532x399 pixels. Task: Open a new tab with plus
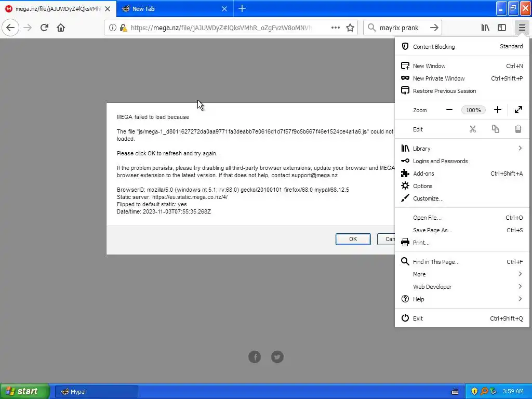(x=242, y=8)
